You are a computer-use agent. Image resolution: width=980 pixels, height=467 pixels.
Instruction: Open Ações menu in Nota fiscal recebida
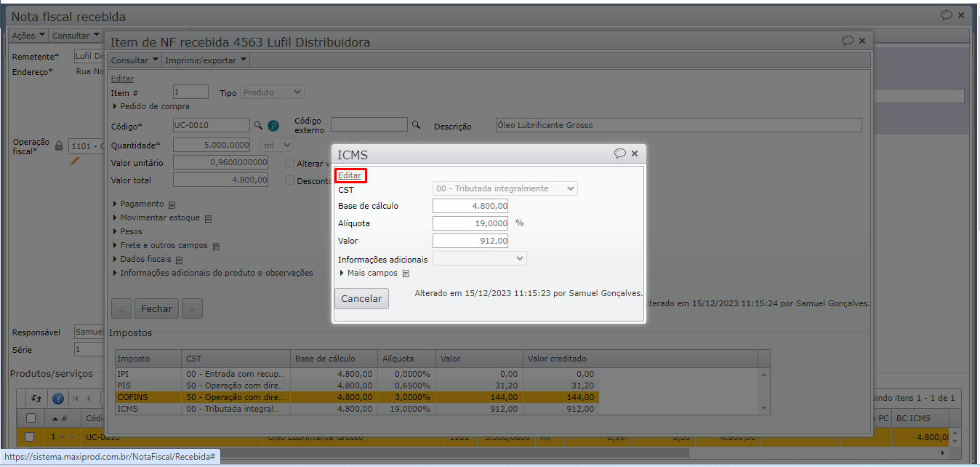click(x=29, y=35)
